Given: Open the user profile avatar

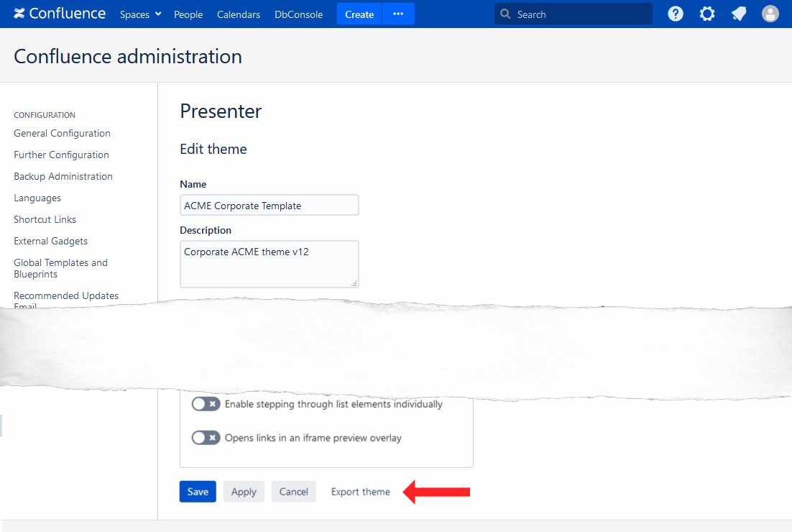Looking at the screenshot, I should coord(770,14).
